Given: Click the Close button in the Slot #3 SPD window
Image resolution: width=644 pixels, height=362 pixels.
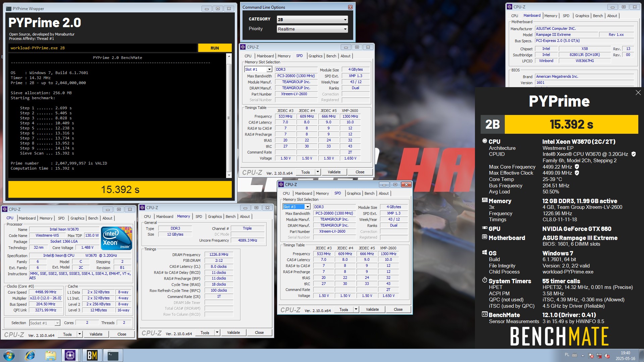Looking at the screenshot, I should pos(398,309).
